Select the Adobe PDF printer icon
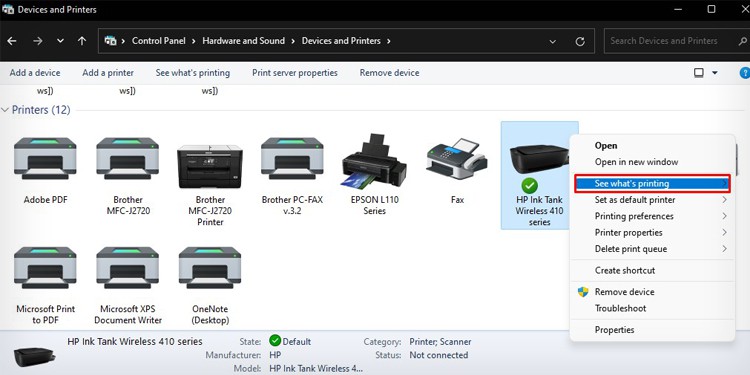 (x=45, y=158)
